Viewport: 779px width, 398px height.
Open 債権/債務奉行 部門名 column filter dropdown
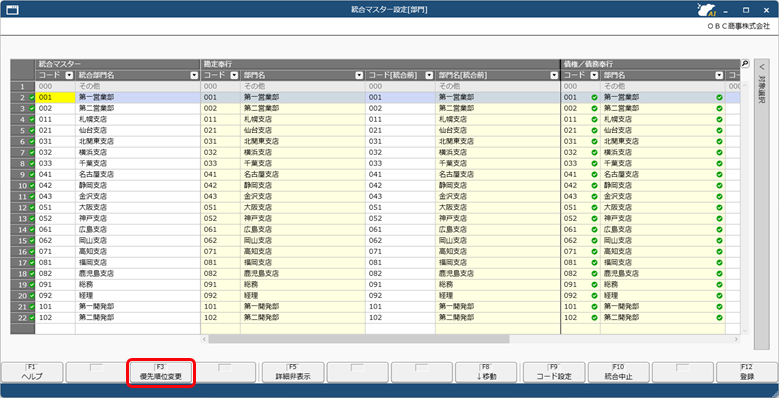719,76
